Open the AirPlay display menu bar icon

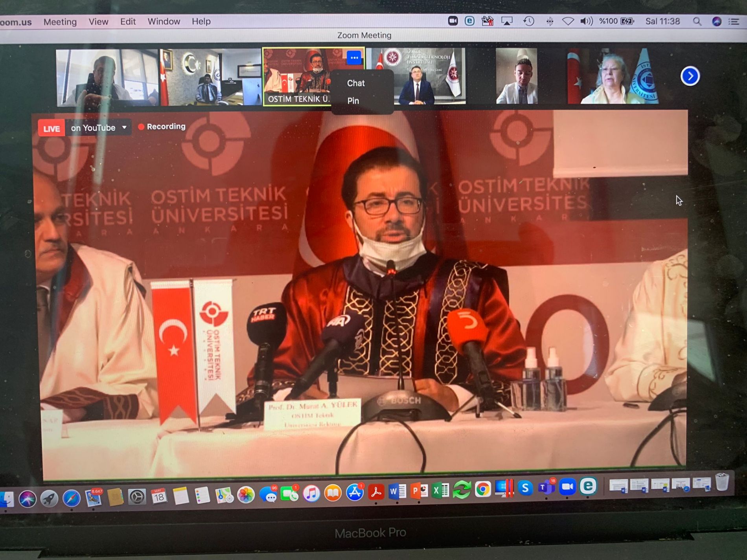coord(507,21)
